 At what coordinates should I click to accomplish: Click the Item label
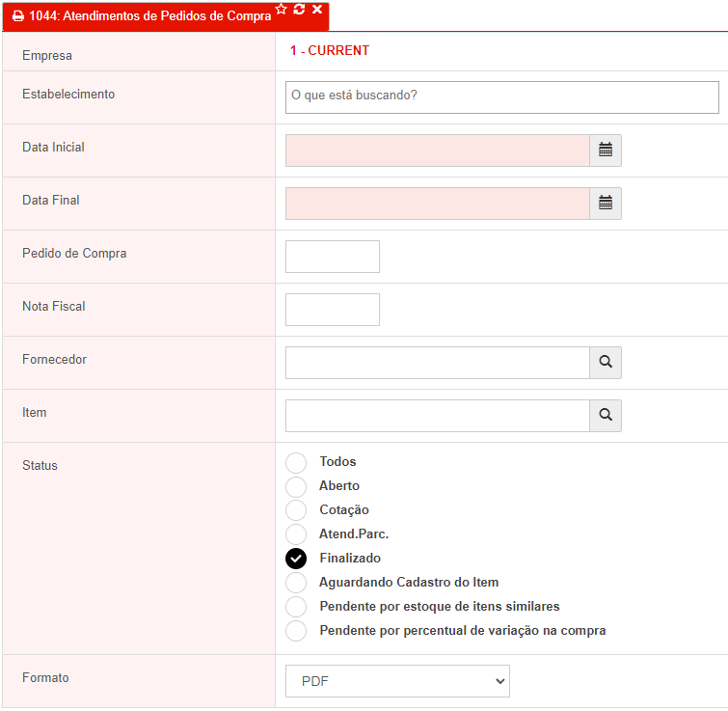pyautogui.click(x=35, y=412)
